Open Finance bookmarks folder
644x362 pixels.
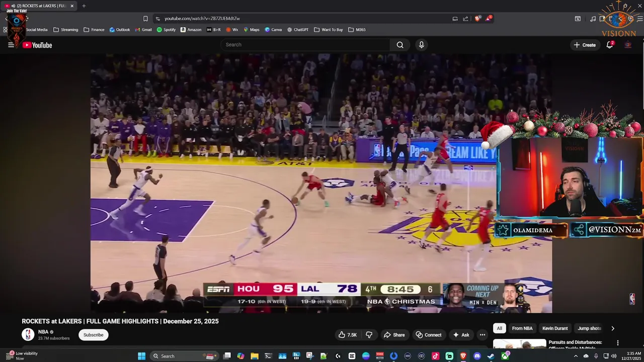[x=94, y=30]
